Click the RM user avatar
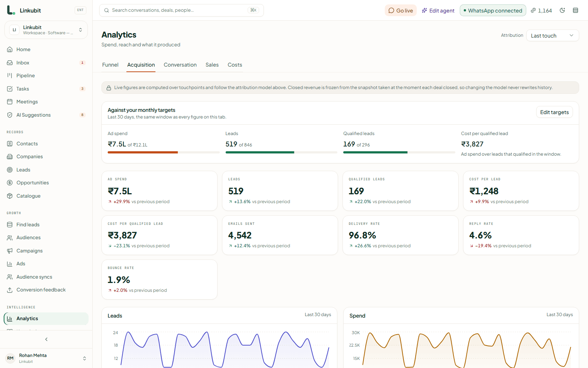 [10, 358]
